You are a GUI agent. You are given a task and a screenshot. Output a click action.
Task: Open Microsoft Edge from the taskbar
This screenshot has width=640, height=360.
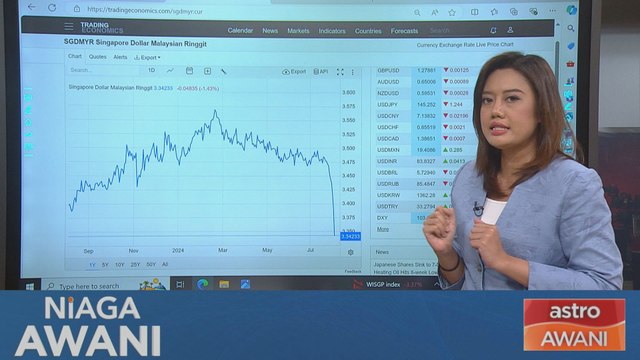click(x=202, y=284)
